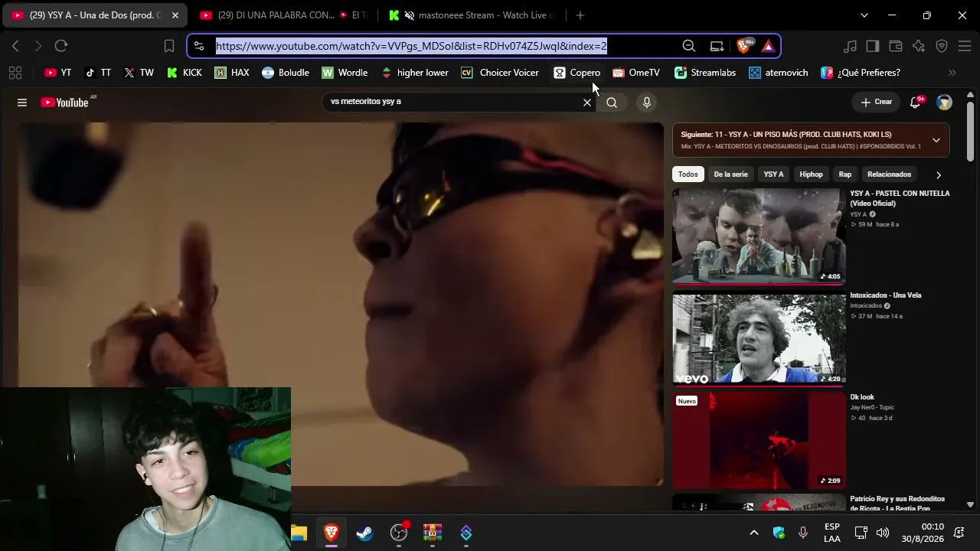Open the OmeTV bookmark

click(636, 73)
